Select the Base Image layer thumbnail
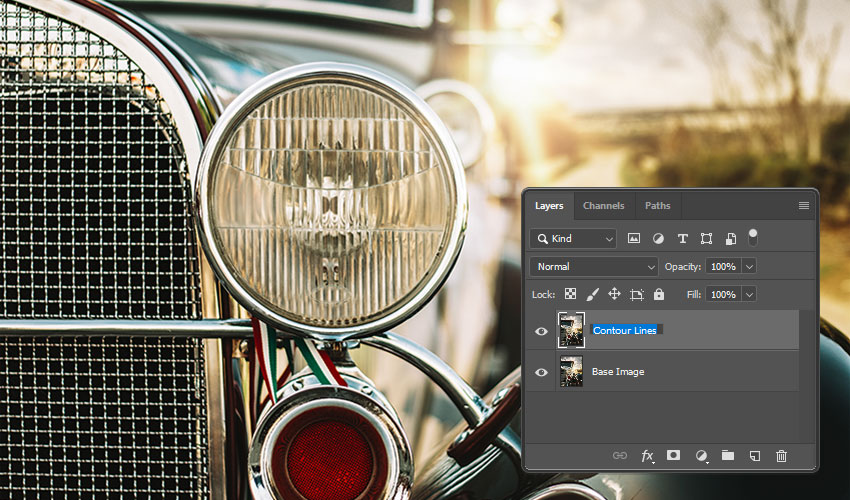 [x=571, y=371]
